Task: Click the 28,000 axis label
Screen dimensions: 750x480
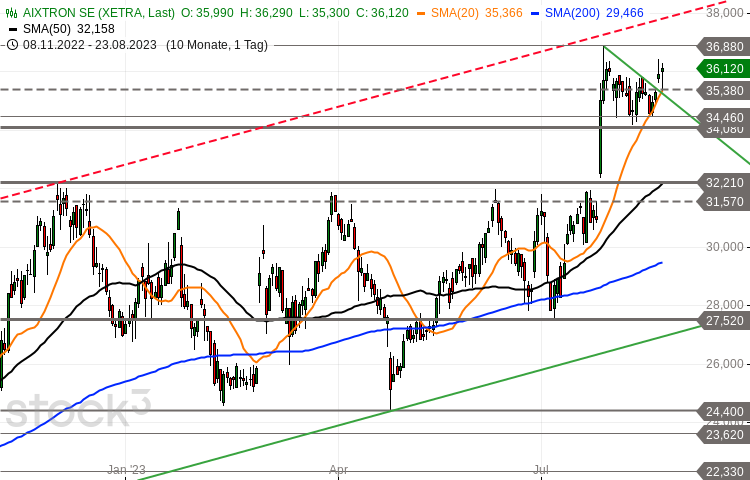Action: coord(725,305)
